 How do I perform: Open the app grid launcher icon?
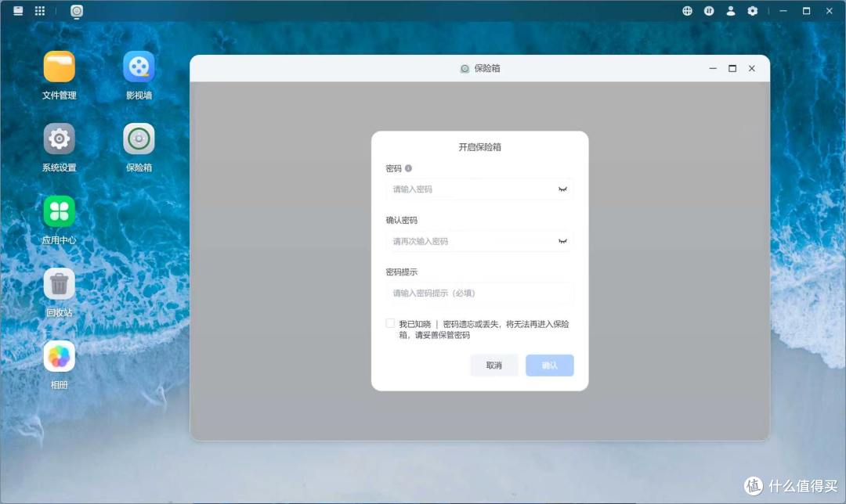pyautogui.click(x=40, y=11)
